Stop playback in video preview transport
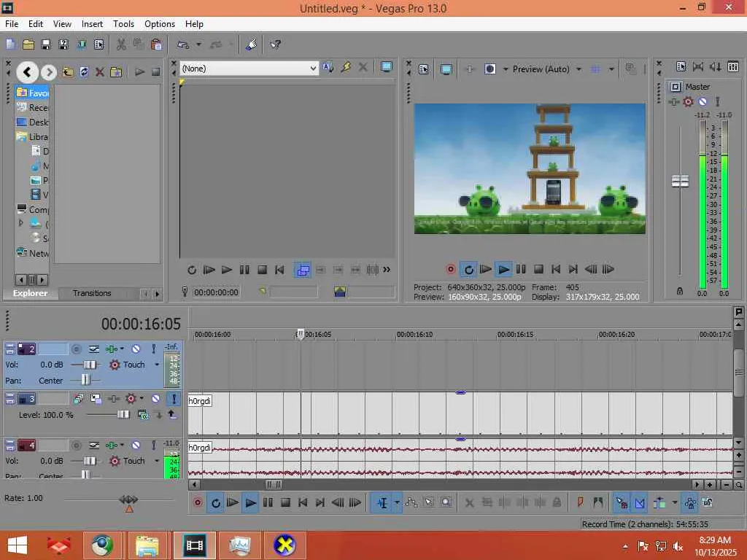 coord(538,270)
